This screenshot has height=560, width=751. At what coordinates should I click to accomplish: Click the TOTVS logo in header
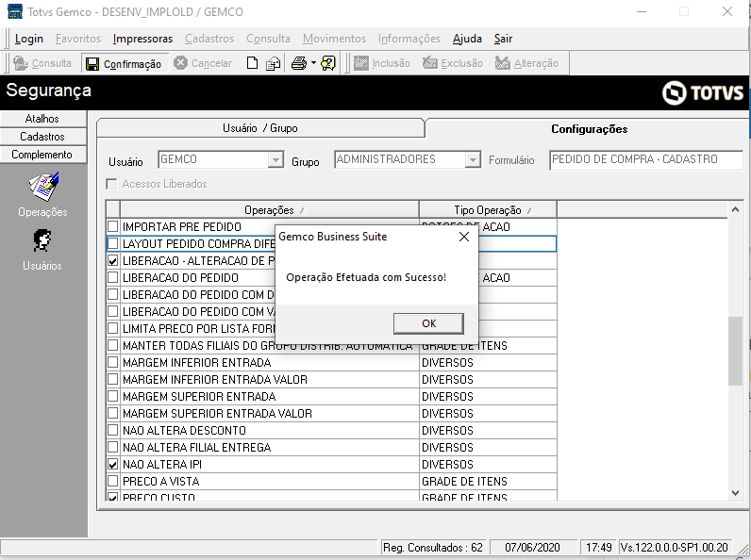703,92
